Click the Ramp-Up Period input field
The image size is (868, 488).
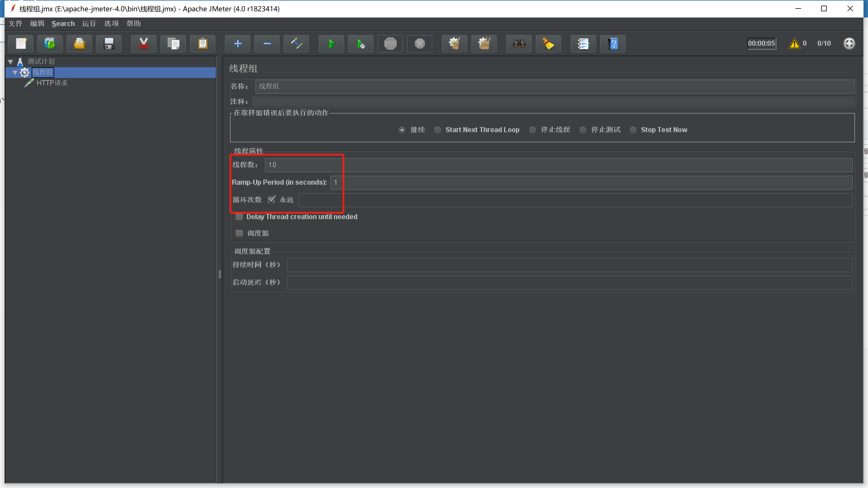[x=591, y=182]
